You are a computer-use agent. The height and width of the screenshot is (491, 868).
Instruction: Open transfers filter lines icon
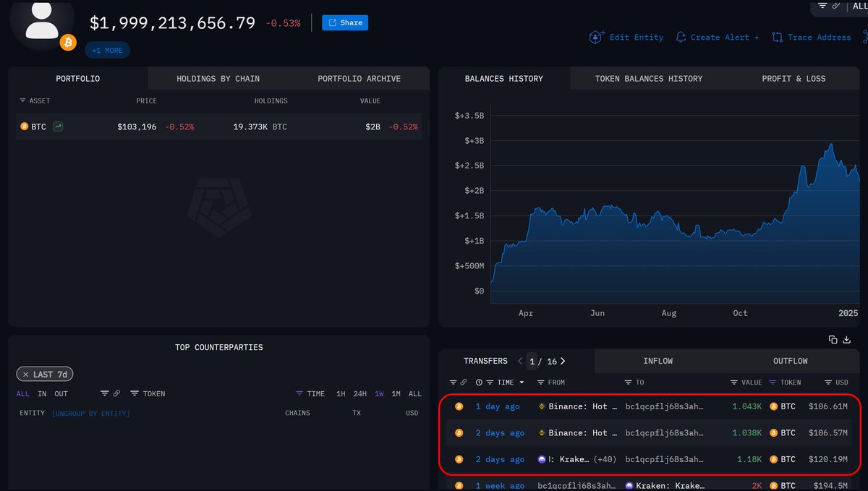coord(453,382)
